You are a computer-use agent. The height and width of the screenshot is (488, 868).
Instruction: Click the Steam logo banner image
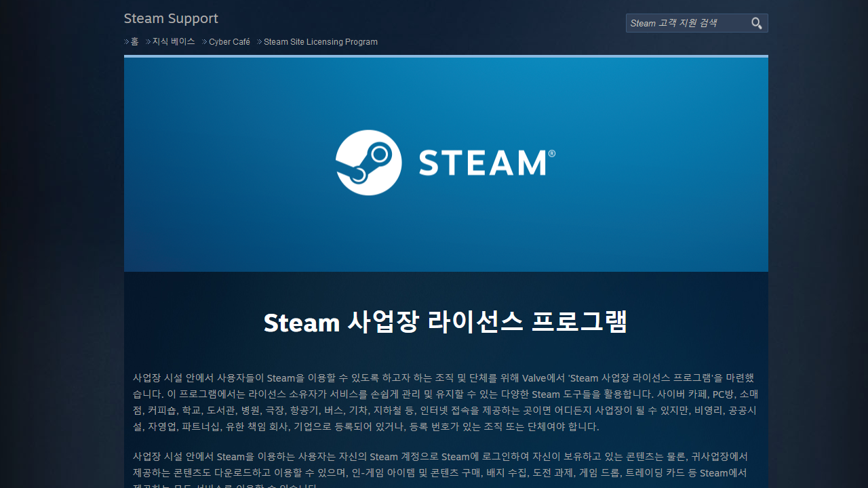(446, 165)
